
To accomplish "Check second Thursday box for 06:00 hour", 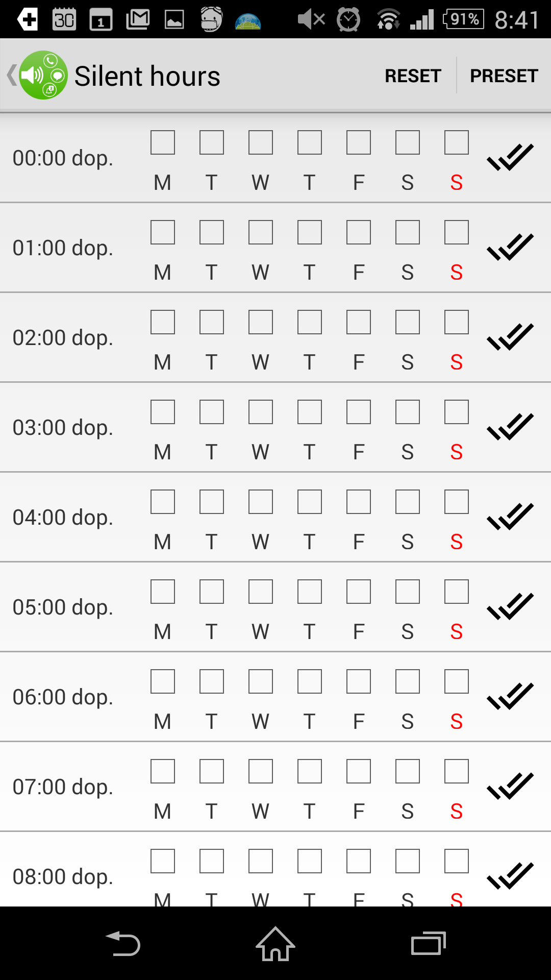I will tap(310, 681).
